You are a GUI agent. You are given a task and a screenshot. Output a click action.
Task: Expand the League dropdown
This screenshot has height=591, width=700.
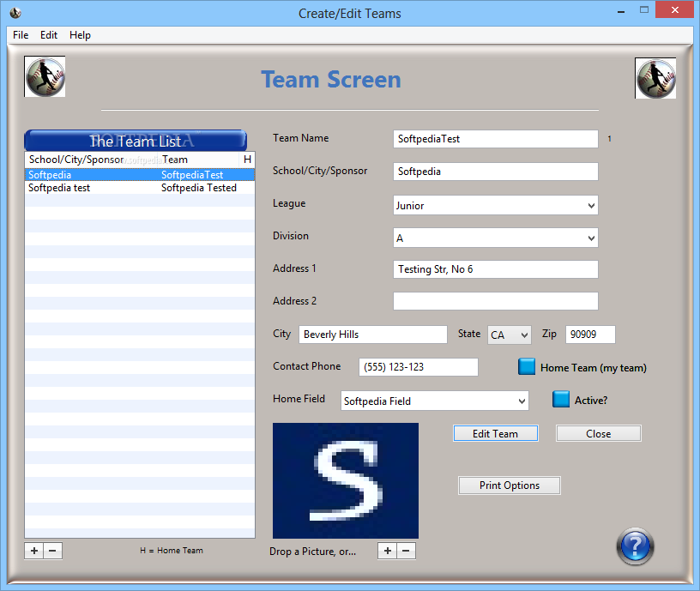point(591,206)
